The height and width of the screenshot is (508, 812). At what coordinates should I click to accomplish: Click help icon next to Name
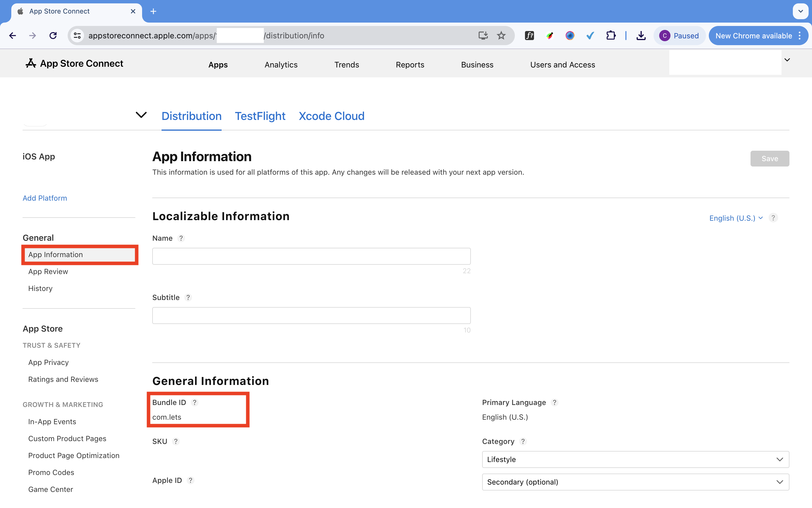(181, 238)
